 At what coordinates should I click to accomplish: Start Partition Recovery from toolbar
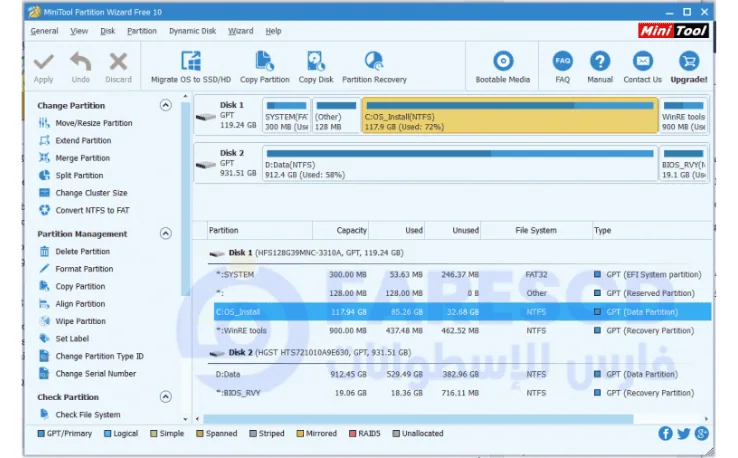coord(374,62)
